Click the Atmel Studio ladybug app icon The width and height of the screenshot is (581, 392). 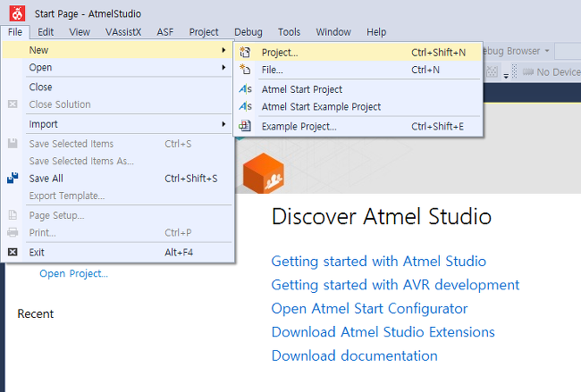(x=17, y=13)
